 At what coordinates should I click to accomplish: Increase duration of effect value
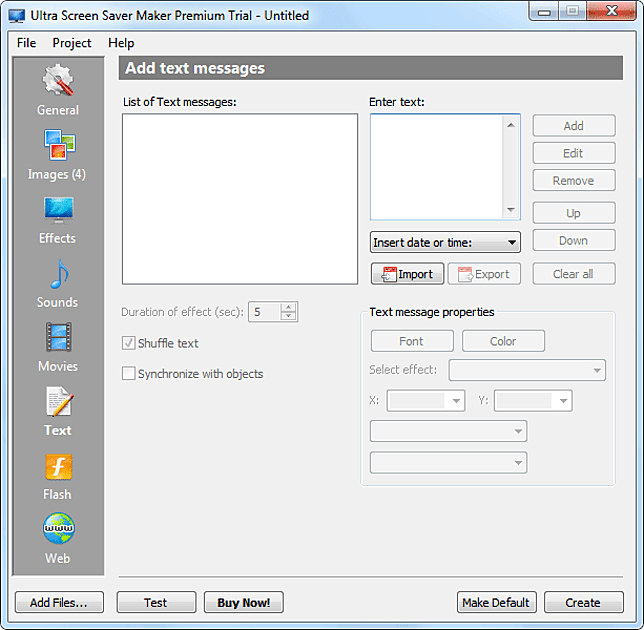click(x=288, y=307)
